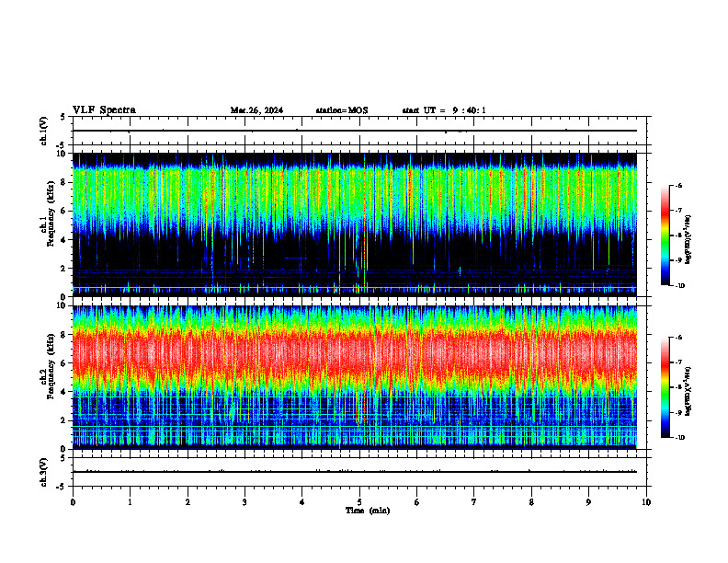
Task: Click the "VLF Spectra" plot title
Action: click(104, 110)
